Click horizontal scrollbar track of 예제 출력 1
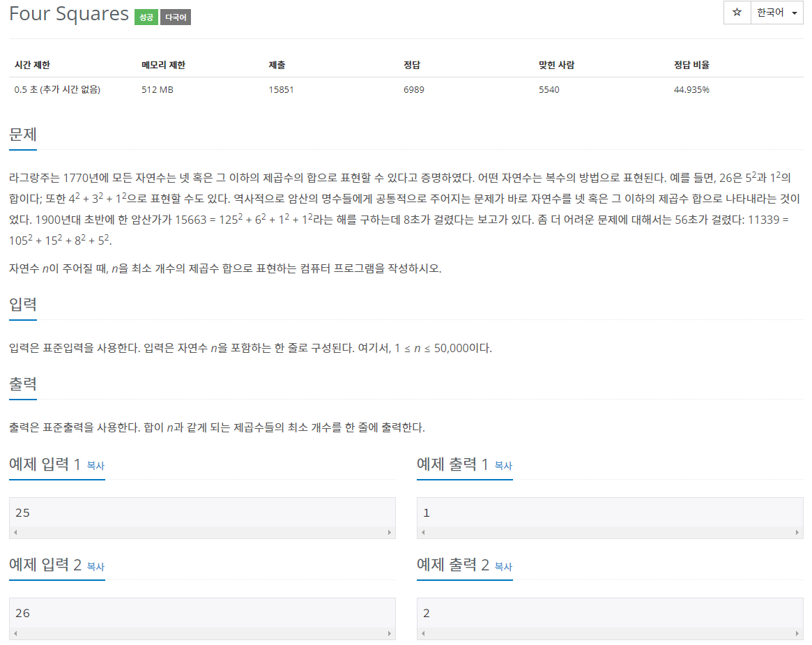Image resolution: width=812 pixels, height=645 pixels. point(610,533)
